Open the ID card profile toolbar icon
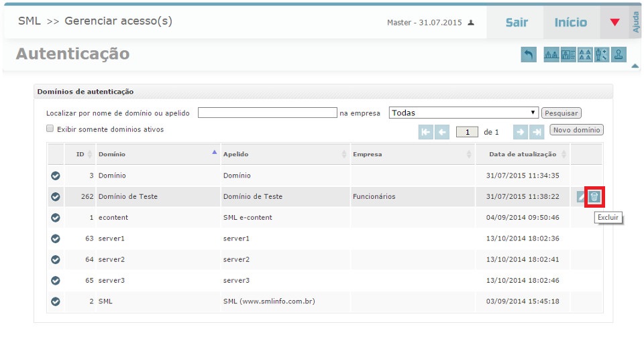 (x=568, y=56)
